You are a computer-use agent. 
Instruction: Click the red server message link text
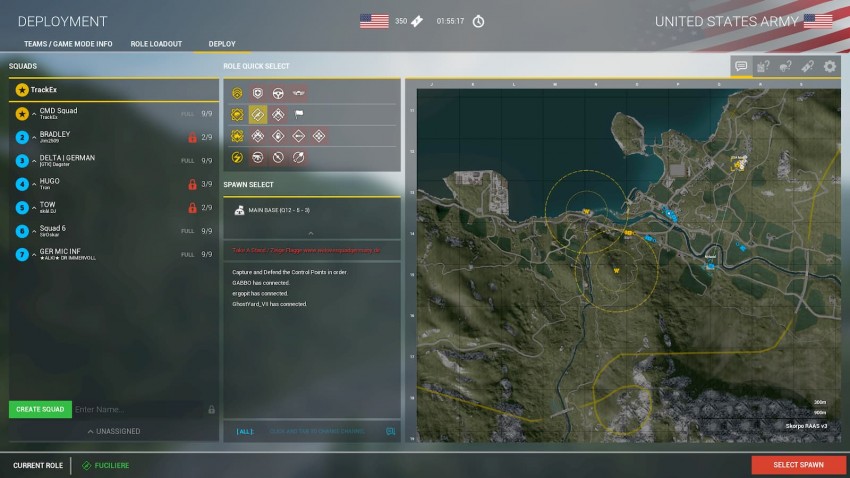pos(306,250)
